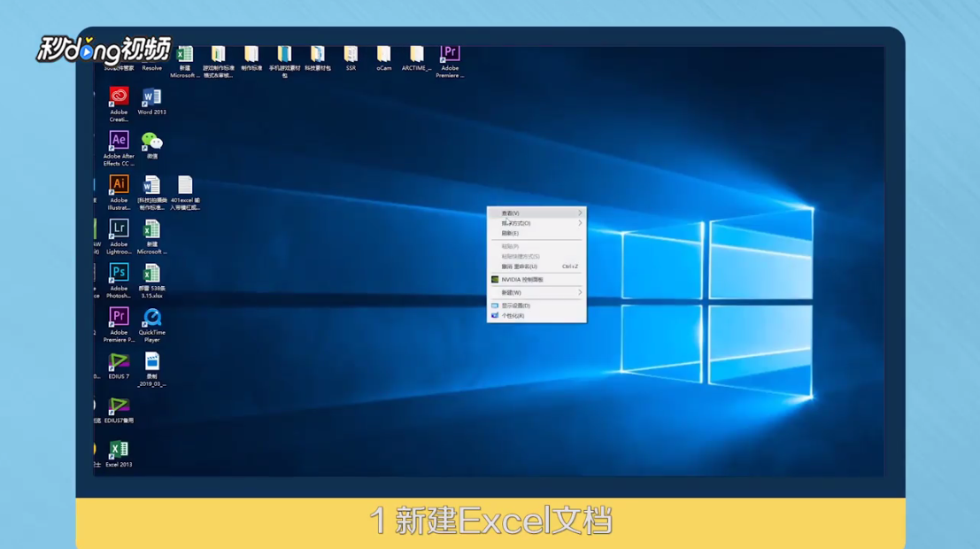Select the ARCTIME_ folder
Screen dimensions: 980x549
[416, 58]
